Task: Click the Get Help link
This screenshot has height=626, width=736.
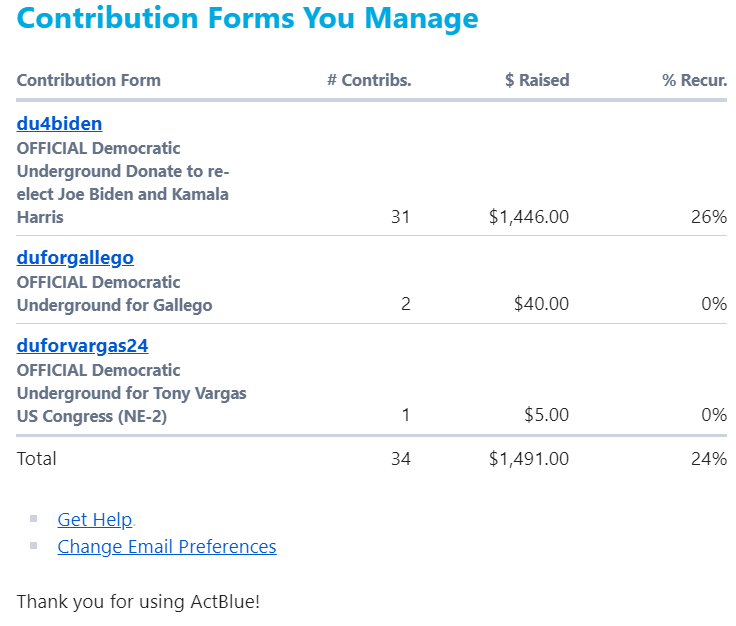Action: point(95,520)
